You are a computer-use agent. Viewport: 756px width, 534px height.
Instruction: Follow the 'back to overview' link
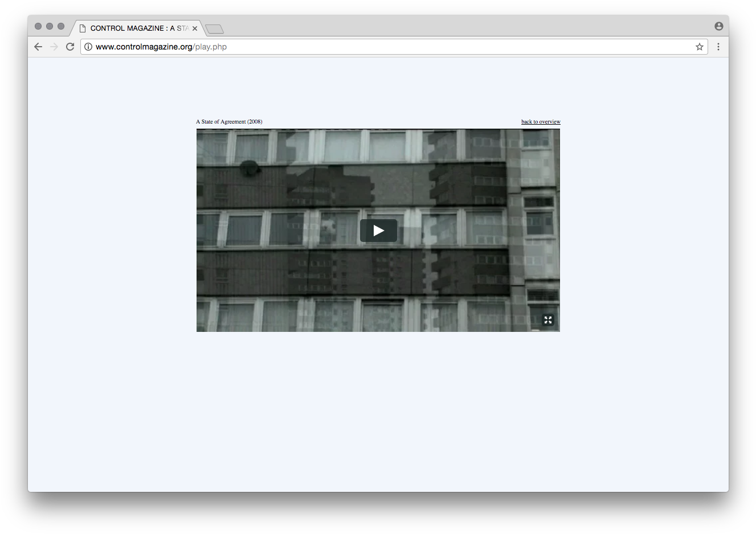(x=541, y=122)
